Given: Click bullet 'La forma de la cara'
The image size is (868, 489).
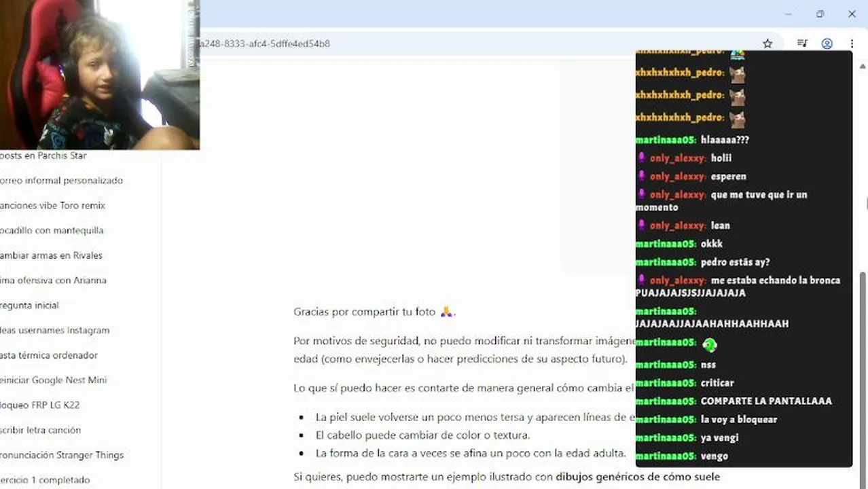Looking at the screenshot, I should click(471, 453).
